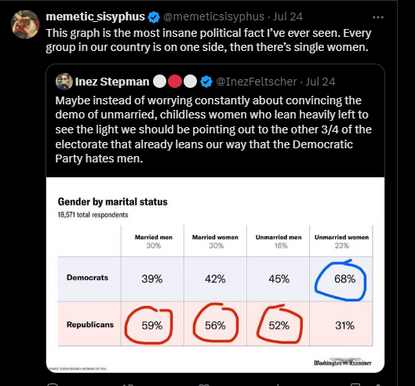
Task: Open memetic_sisyphus display name link
Action: (95, 17)
